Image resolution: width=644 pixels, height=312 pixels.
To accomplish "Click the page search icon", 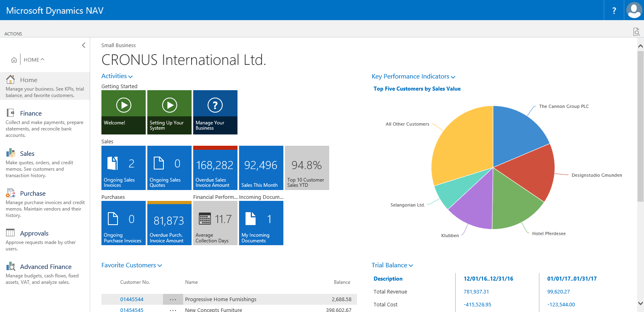I will [x=636, y=32].
